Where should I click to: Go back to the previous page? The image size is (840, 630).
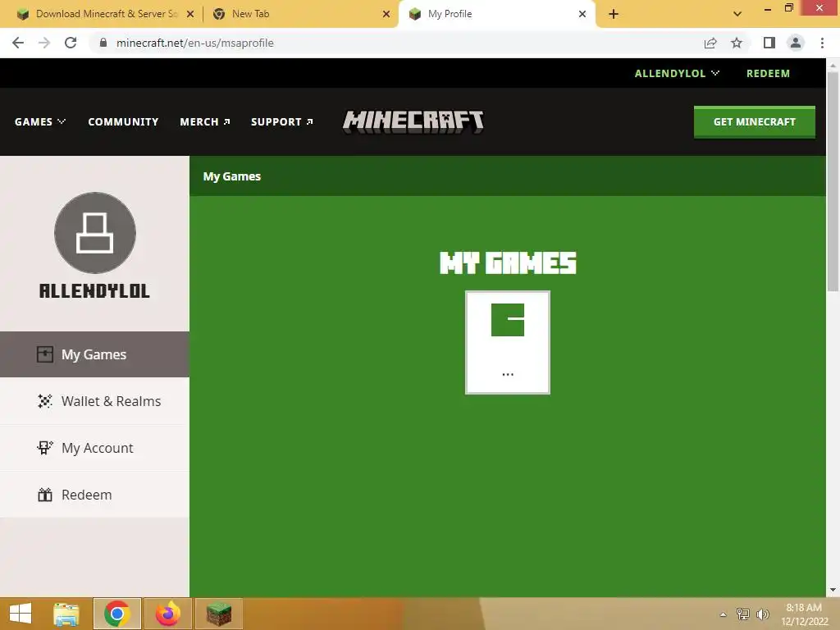pos(18,43)
